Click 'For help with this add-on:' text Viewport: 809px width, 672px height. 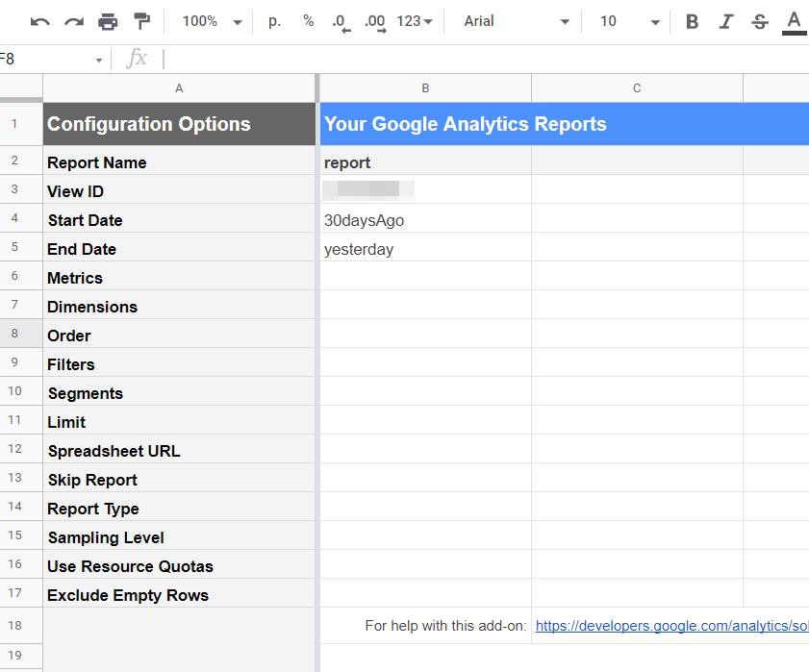coord(445,626)
